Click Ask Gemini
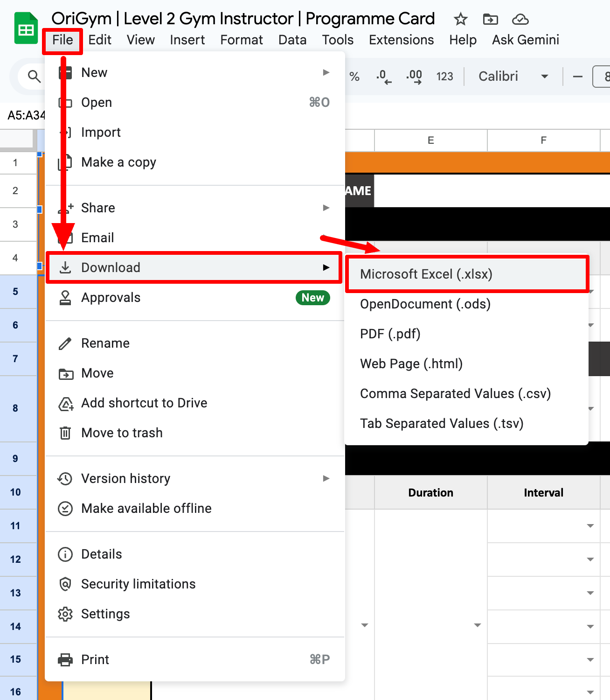The image size is (610, 700). (x=526, y=40)
